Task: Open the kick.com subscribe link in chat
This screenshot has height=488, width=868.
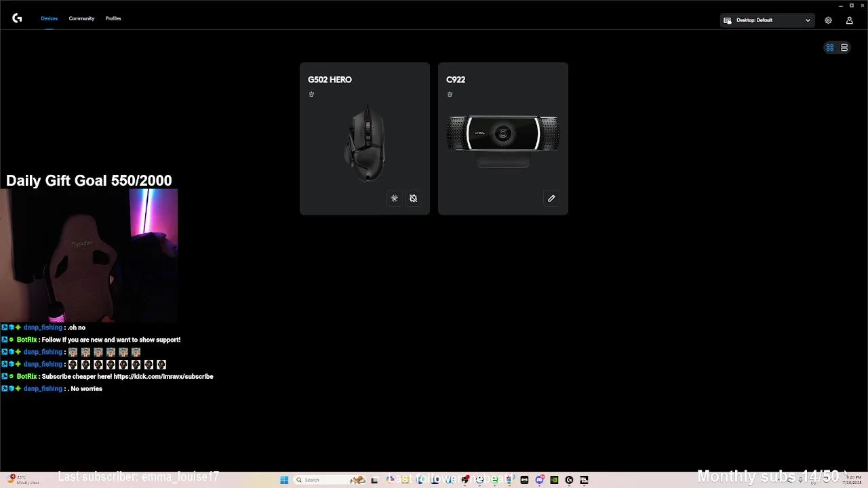Action: coord(163,376)
